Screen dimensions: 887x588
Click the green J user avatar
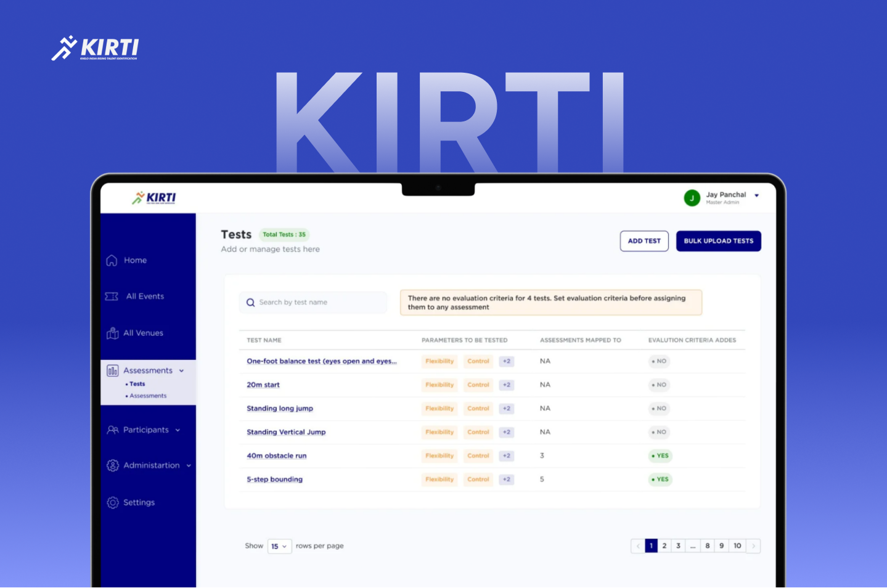click(x=692, y=198)
